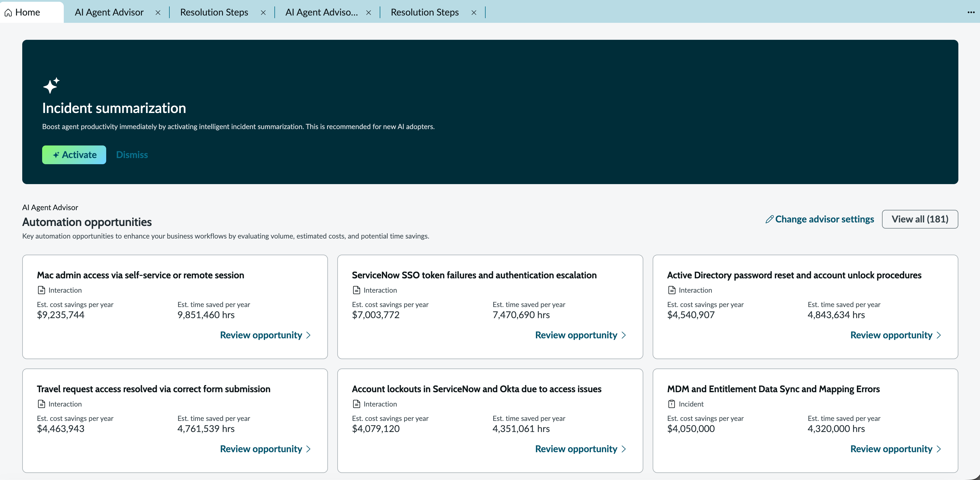Switch to the truncated AI Agent Adviso... tab
Viewport: 980px width, 480px height.
click(321, 12)
